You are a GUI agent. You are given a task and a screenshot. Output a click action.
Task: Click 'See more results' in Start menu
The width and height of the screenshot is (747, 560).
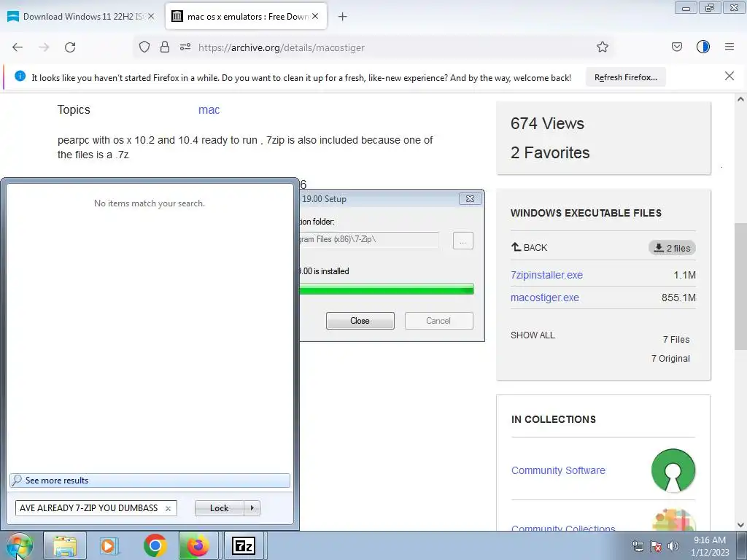150,481
